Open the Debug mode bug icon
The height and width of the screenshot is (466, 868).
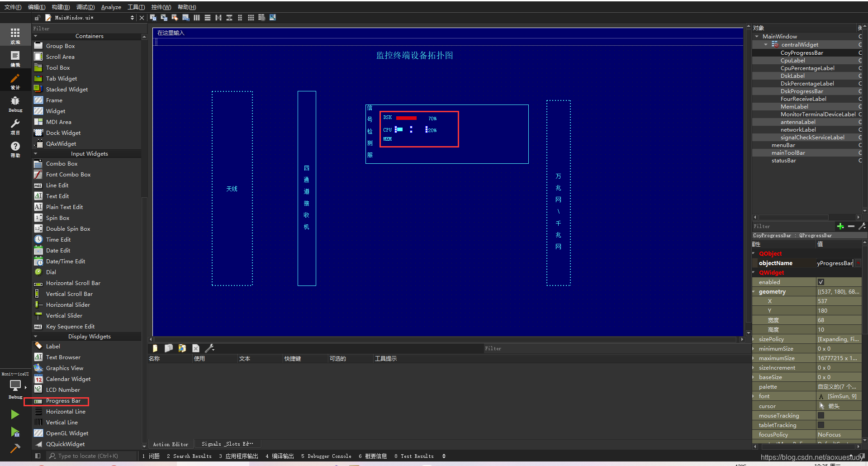click(15, 103)
